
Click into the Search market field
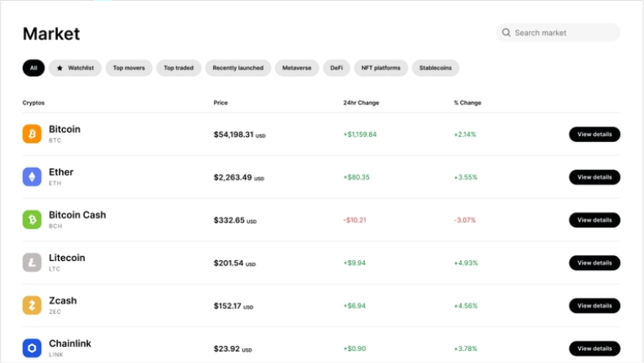click(563, 33)
